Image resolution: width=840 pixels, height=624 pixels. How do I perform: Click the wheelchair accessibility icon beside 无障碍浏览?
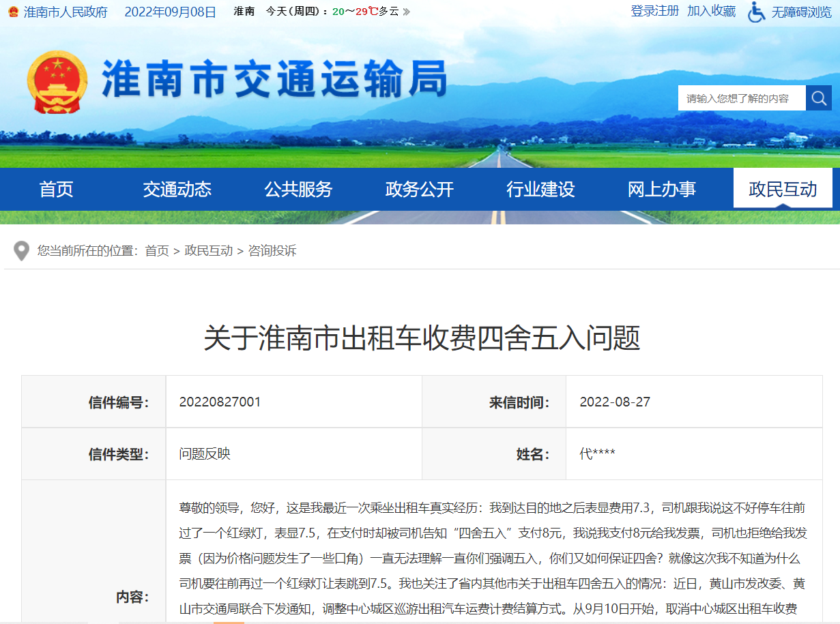755,12
